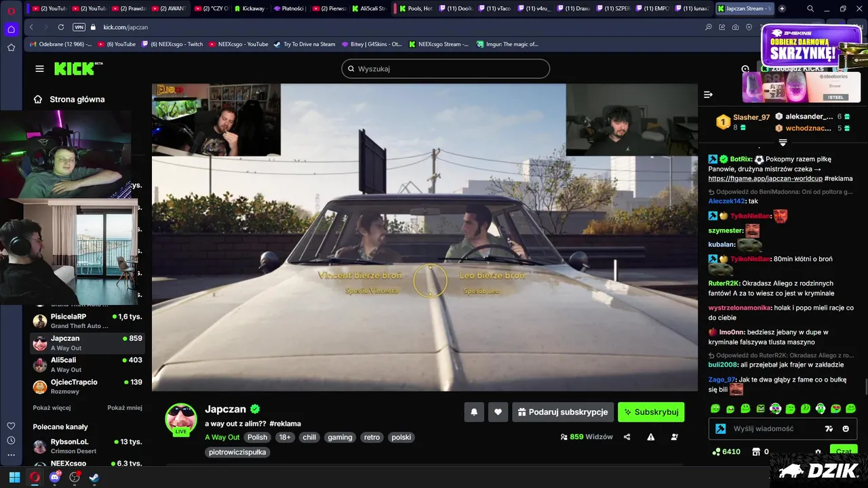Open Windows Start menu
868x488 pixels.
tap(14, 477)
